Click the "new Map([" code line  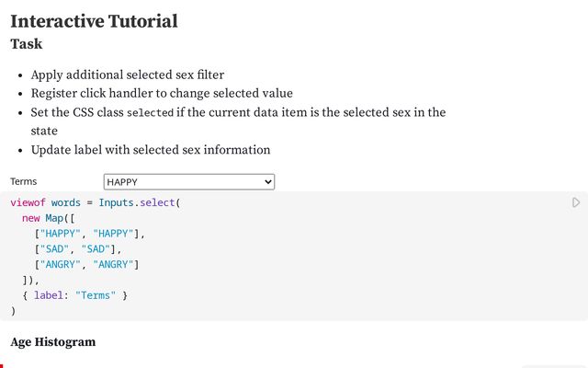(x=53, y=218)
